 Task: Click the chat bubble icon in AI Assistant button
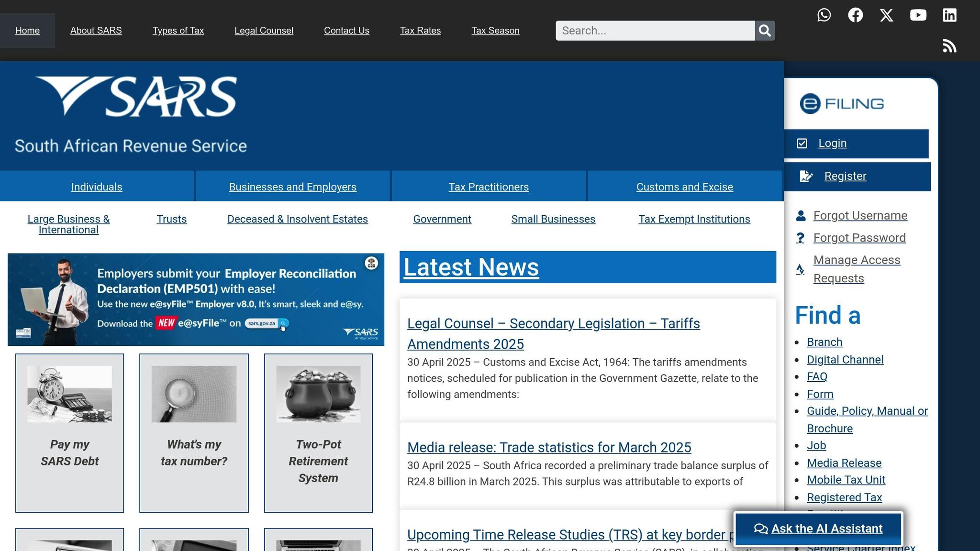point(761,529)
